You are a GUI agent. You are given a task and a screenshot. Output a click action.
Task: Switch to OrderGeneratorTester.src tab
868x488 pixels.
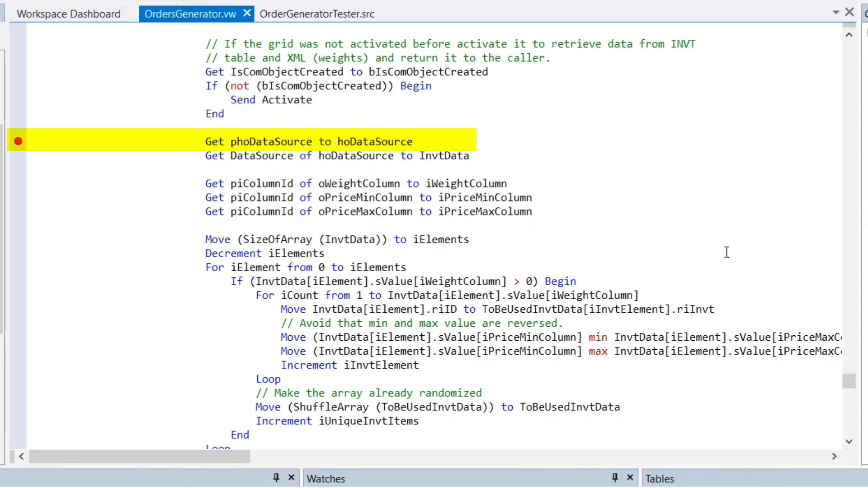317,14
